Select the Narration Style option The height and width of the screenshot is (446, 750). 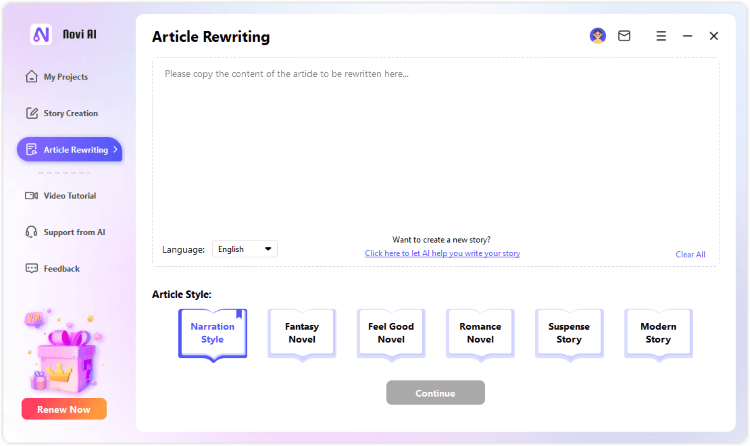pyautogui.click(x=213, y=334)
